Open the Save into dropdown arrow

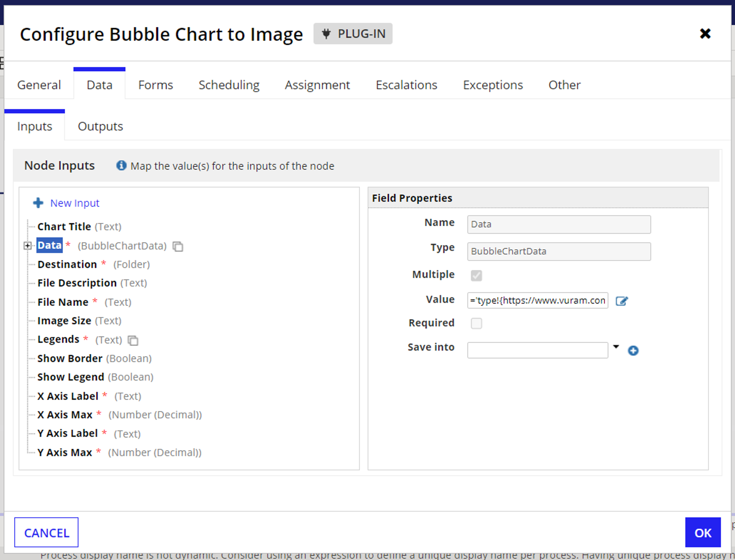coord(616,347)
